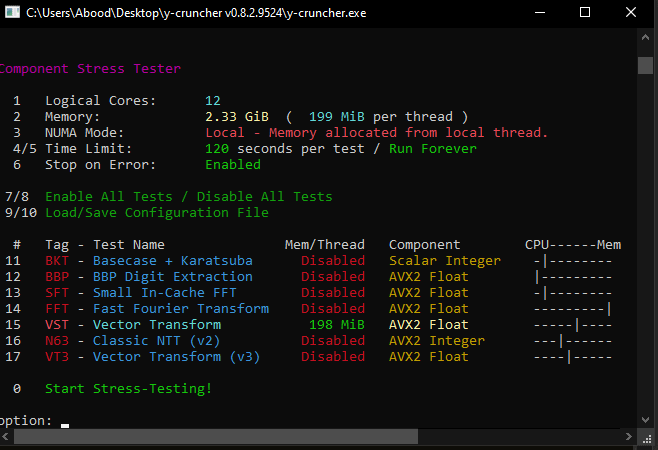This screenshot has height=450, width=658.
Task: Click the Enable All Tests option
Action: click(109, 196)
